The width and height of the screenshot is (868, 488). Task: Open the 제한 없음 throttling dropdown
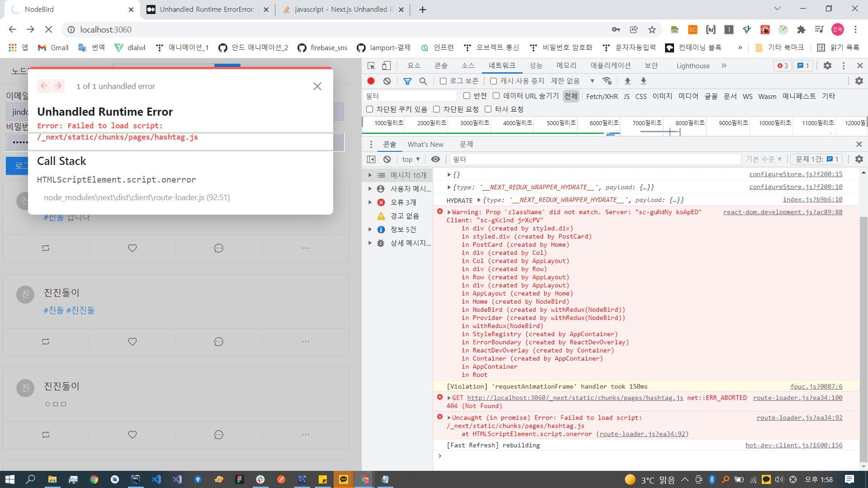point(572,81)
